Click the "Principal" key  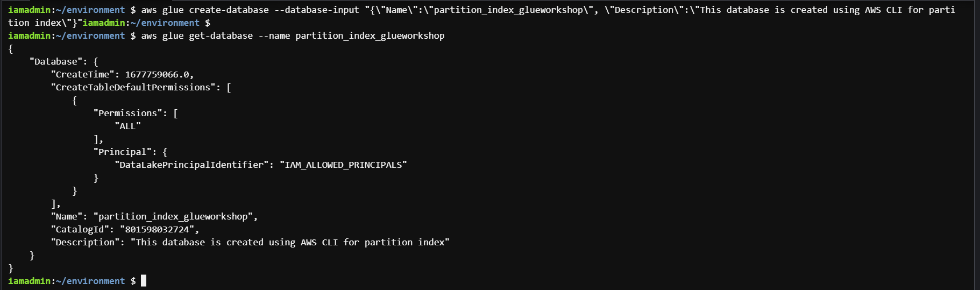(x=122, y=152)
